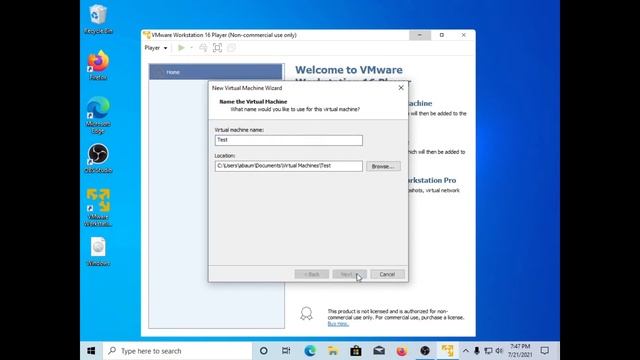Select the Microsoft Edge desktop shortcut

point(98,115)
